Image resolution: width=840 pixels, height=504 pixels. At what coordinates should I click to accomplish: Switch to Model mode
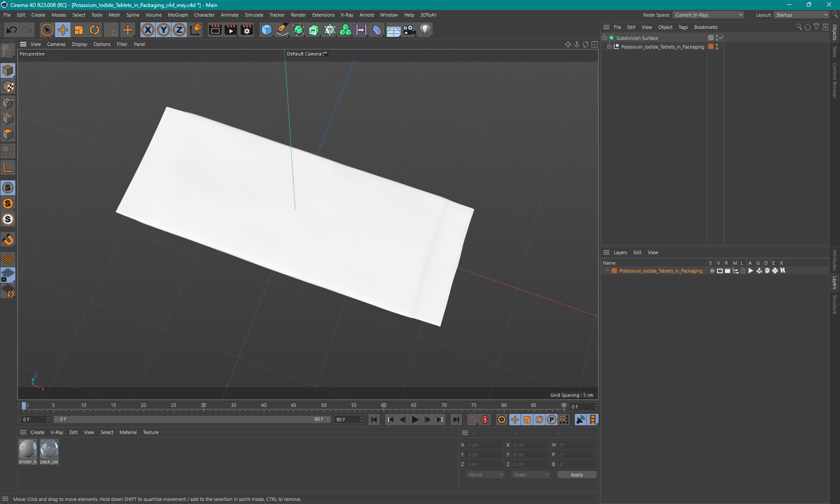[8, 70]
